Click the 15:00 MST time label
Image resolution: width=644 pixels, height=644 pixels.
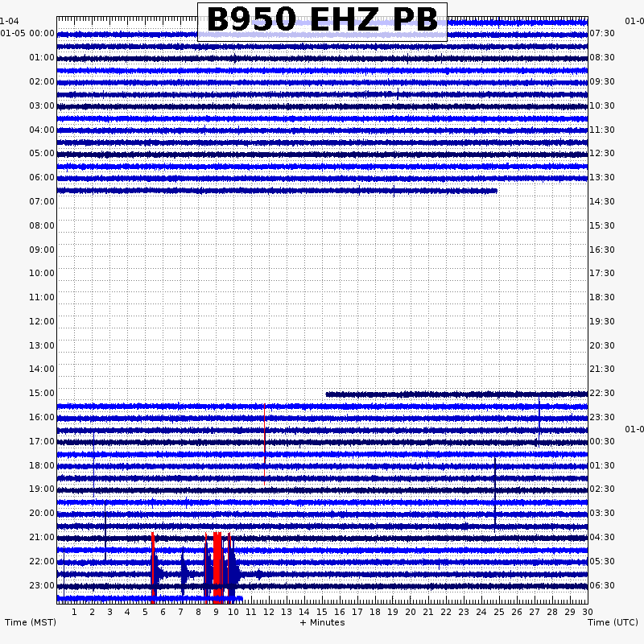click(x=42, y=394)
